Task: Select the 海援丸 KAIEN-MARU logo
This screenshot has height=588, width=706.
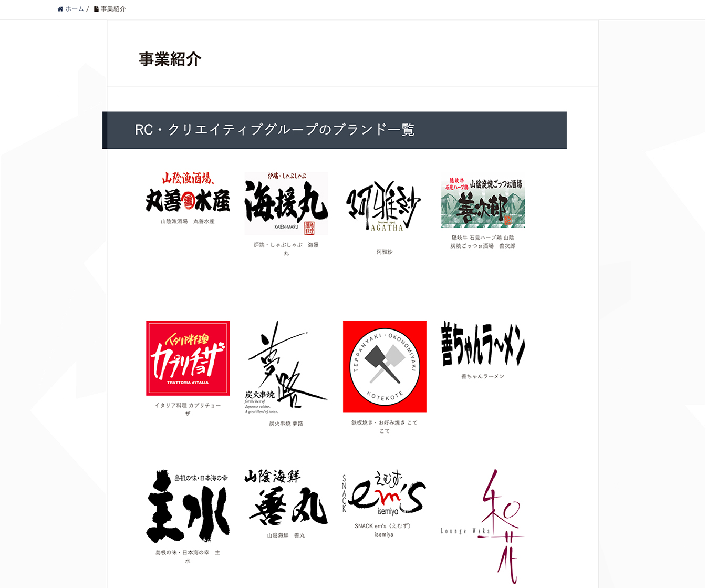Action: pos(286,204)
